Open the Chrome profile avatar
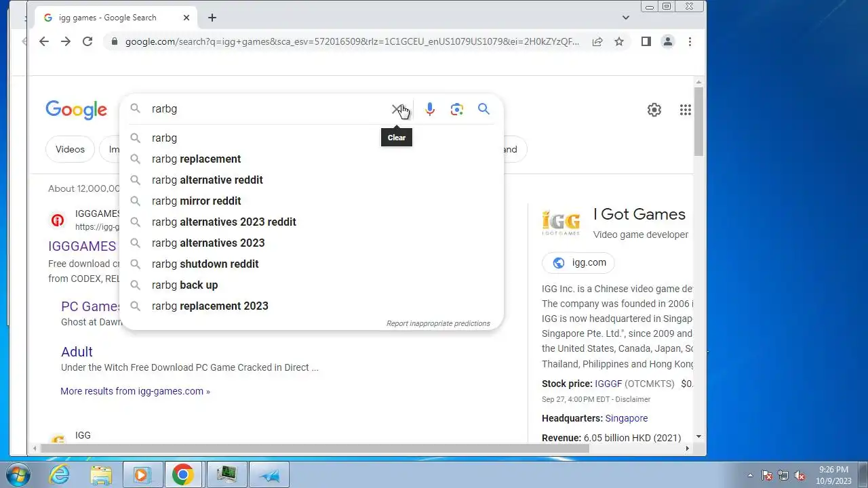Viewport: 868px width, 488px height. coord(668,41)
